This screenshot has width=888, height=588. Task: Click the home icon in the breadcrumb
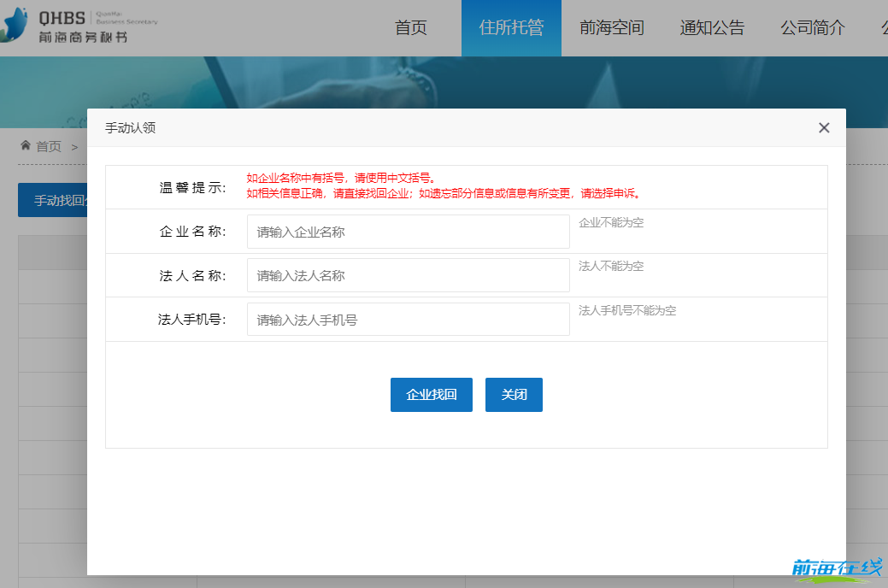26,146
